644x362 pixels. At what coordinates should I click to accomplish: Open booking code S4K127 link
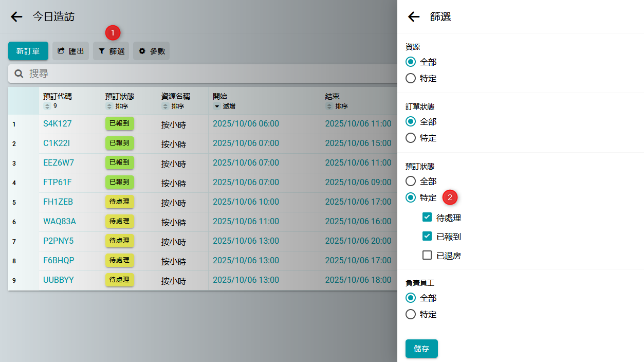pyautogui.click(x=58, y=123)
